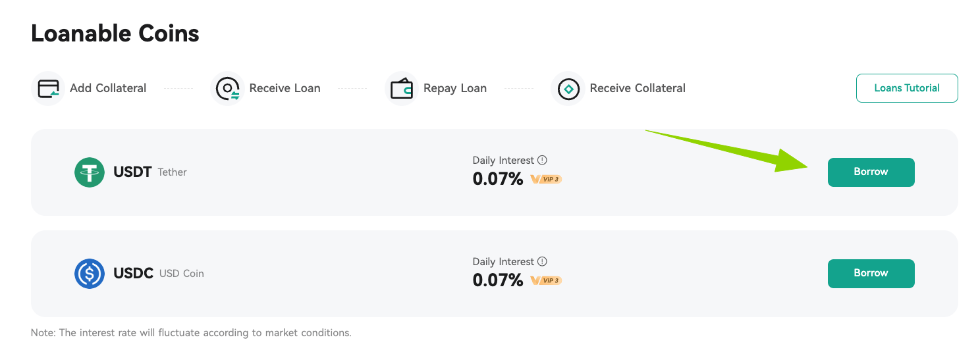Screen dimensions: 980x354
Task: Select the Receive Loan step label
Action: (x=285, y=88)
